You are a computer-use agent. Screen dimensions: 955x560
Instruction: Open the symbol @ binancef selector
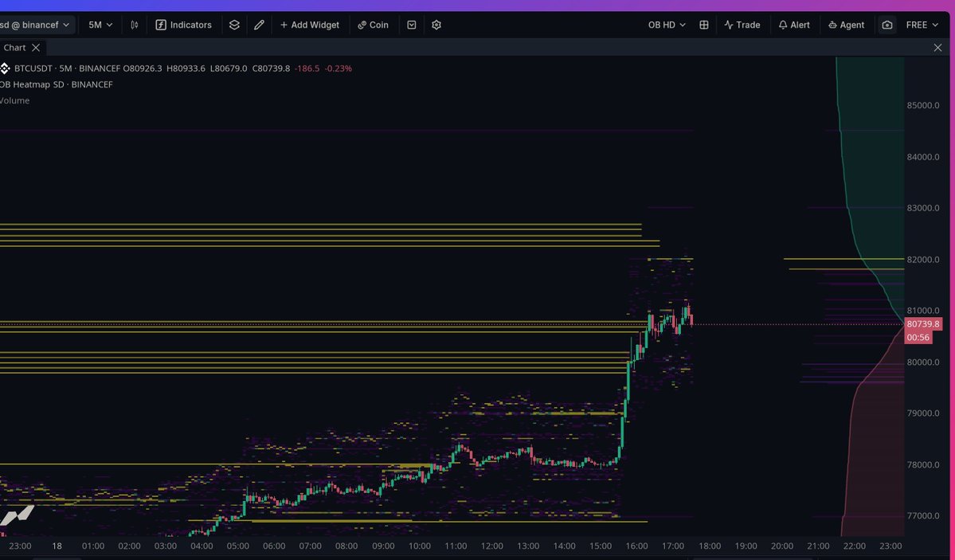click(35, 25)
